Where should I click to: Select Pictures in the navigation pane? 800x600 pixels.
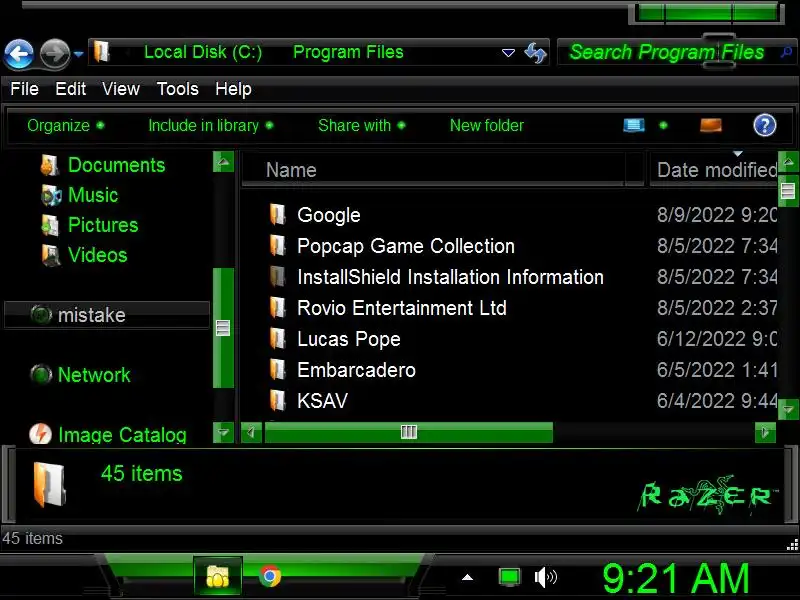pos(103,225)
